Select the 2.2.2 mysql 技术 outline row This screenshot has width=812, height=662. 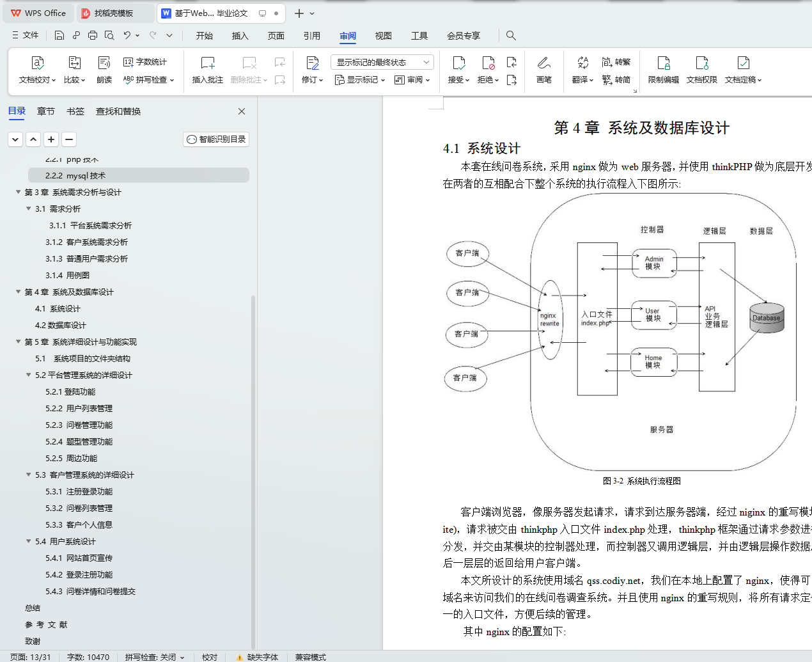click(x=139, y=175)
